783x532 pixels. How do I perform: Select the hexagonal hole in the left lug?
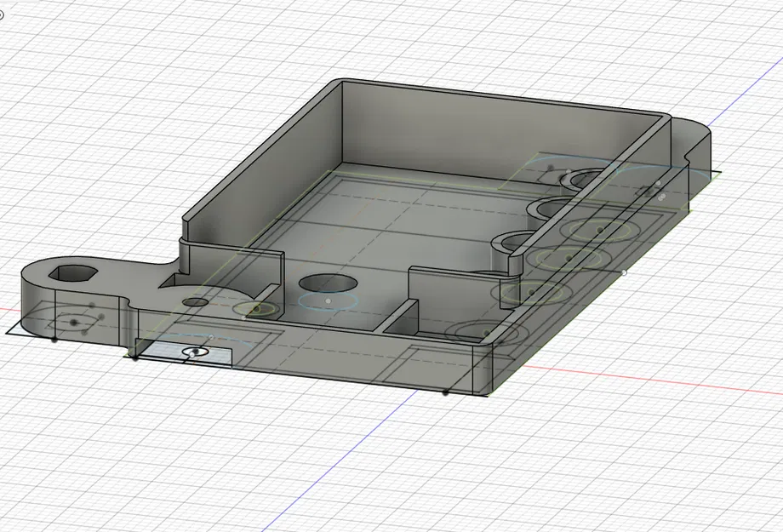click(x=73, y=273)
